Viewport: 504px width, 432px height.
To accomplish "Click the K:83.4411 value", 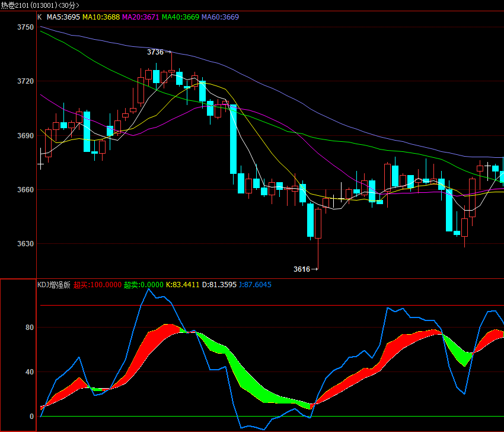I will (183, 285).
